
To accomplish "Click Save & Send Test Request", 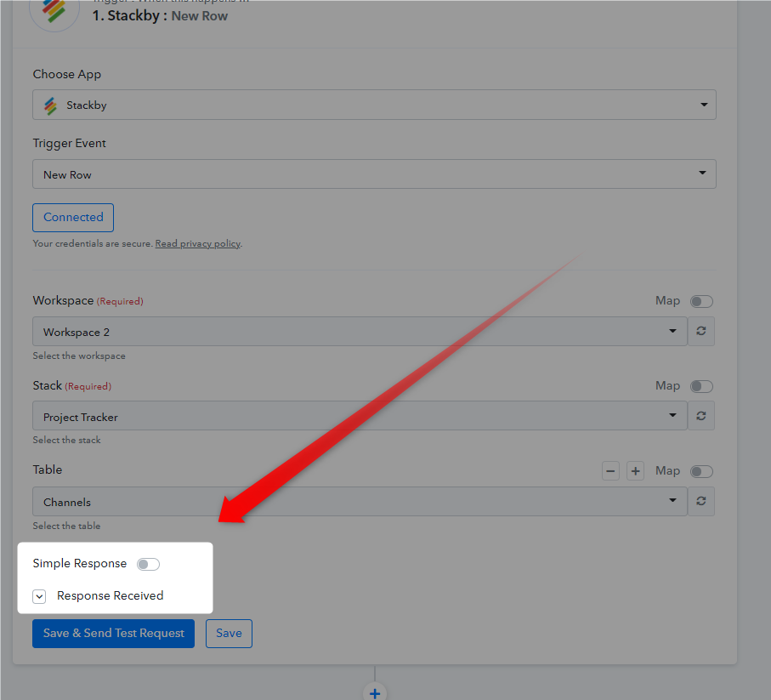I will [114, 633].
